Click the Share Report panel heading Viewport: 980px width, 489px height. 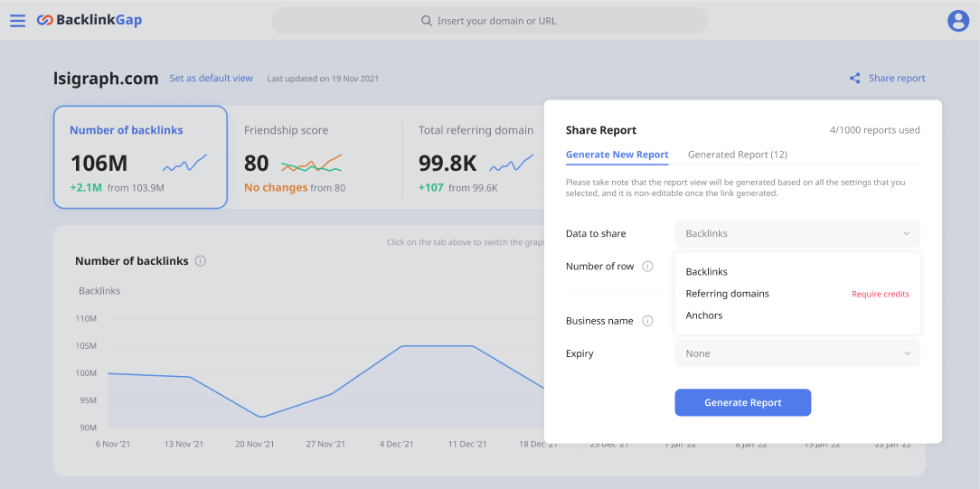(x=600, y=130)
